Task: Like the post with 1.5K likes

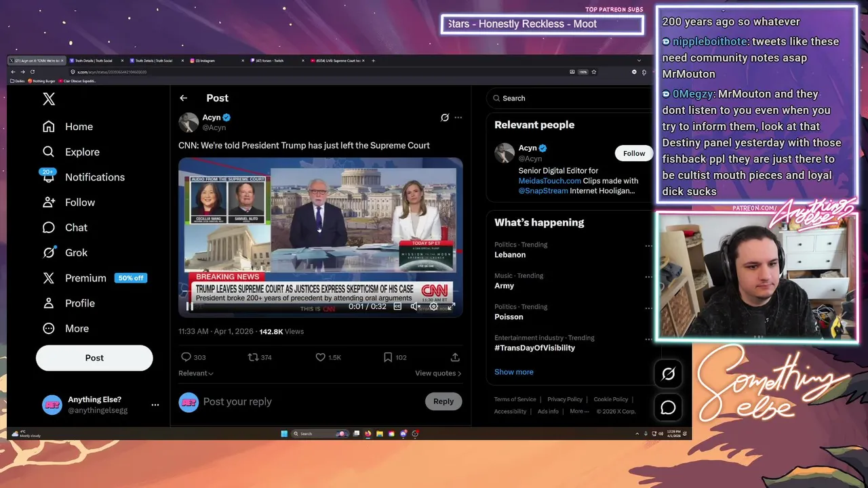Action: click(x=320, y=357)
